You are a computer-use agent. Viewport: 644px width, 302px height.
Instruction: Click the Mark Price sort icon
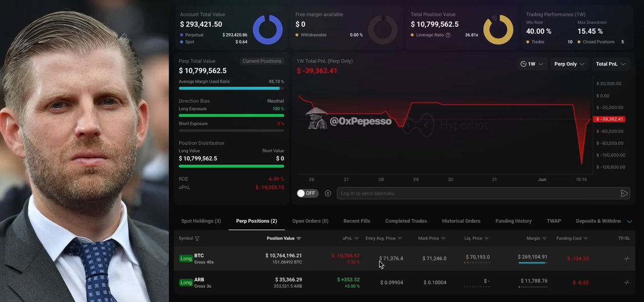pos(443,238)
